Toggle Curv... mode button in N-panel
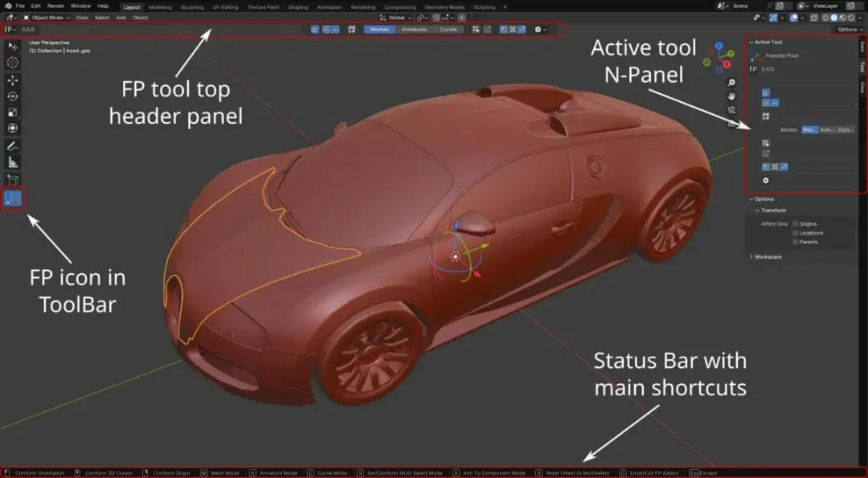 coord(845,129)
